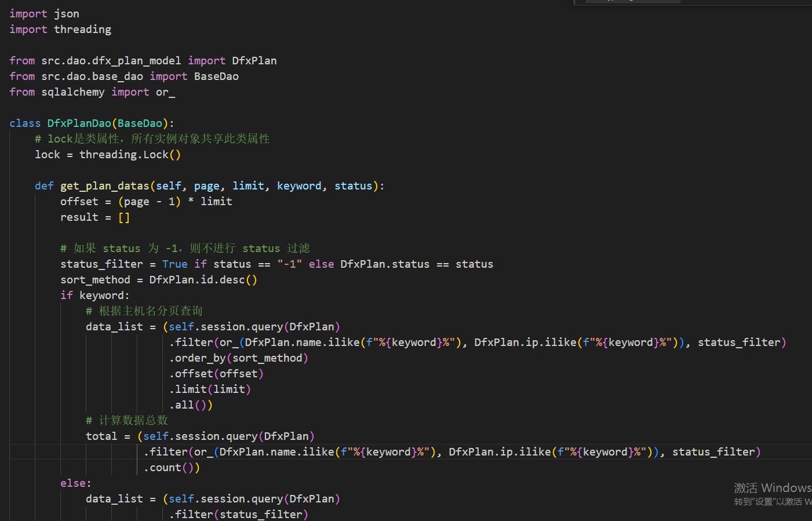Click the Chinese comment about lock attribute
This screenshot has width=812, height=521.
click(152, 139)
